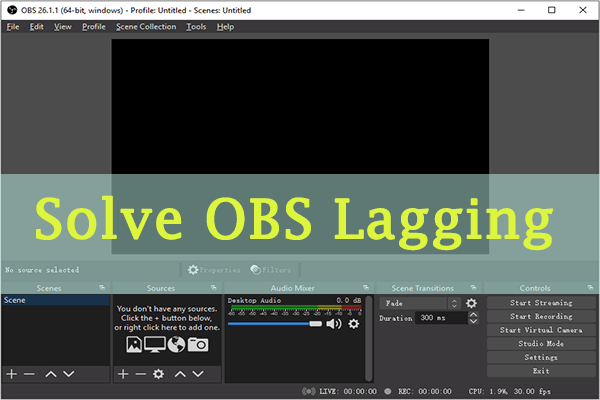Screen dimensions: 600x400
Task: Add a new scene with plus icon
Action: pos(12,374)
